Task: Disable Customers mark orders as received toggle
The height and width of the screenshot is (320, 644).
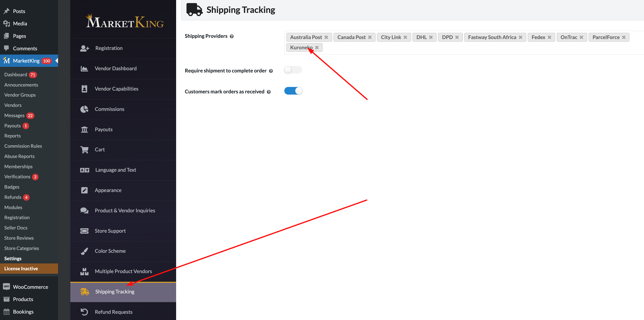Action: (x=294, y=91)
